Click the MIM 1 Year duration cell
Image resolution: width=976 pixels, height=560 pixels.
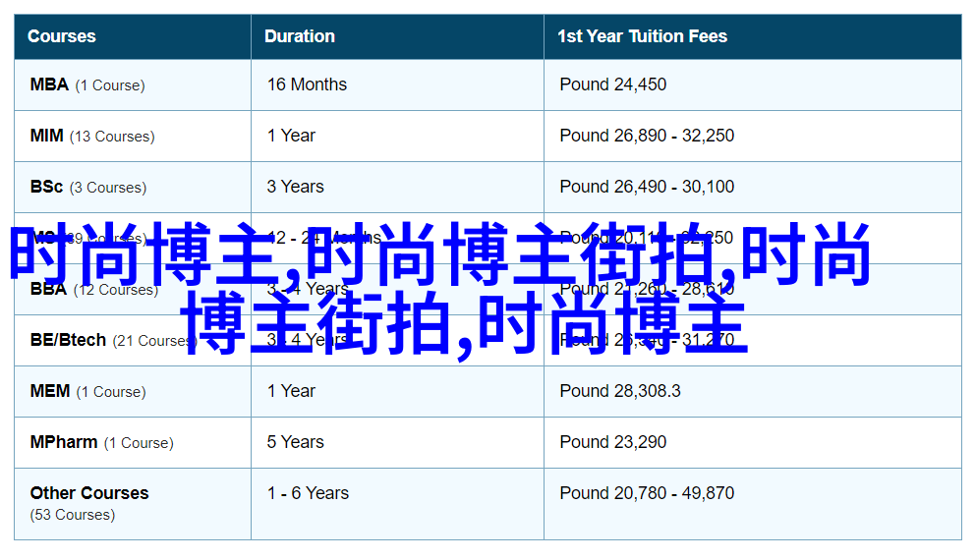tap(291, 136)
